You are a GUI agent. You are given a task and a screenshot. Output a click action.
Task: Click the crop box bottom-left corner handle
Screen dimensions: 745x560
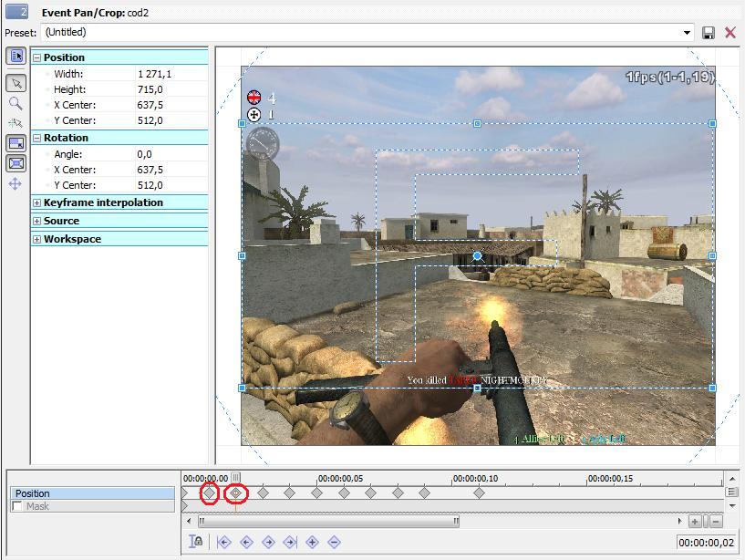click(242, 388)
